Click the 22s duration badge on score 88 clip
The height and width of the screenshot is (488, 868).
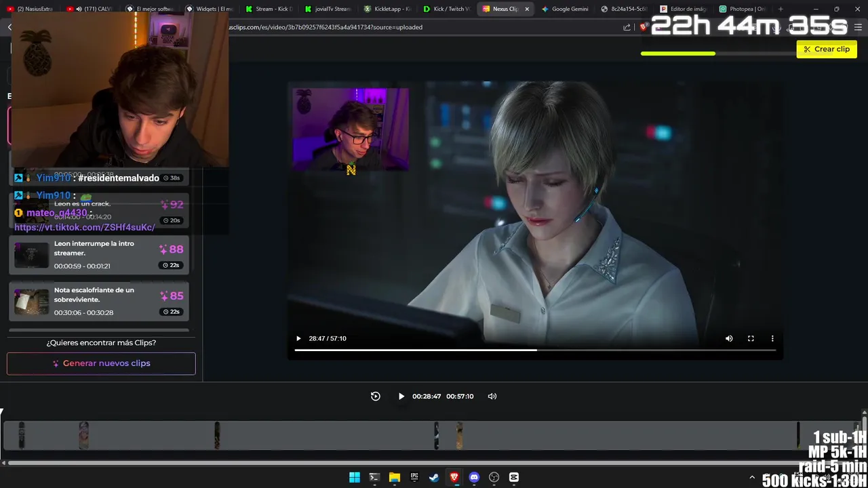pyautogui.click(x=172, y=265)
